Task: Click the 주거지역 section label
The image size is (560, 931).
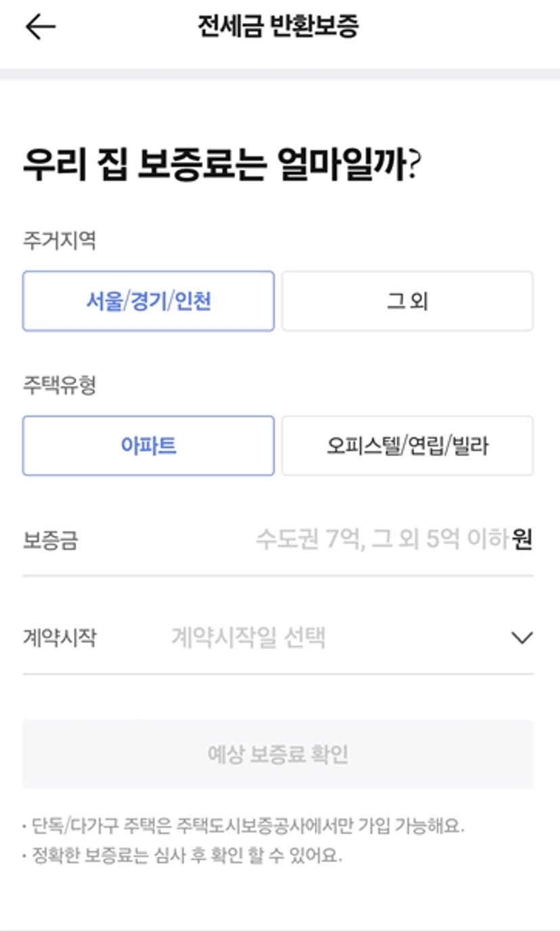Action: [60, 241]
